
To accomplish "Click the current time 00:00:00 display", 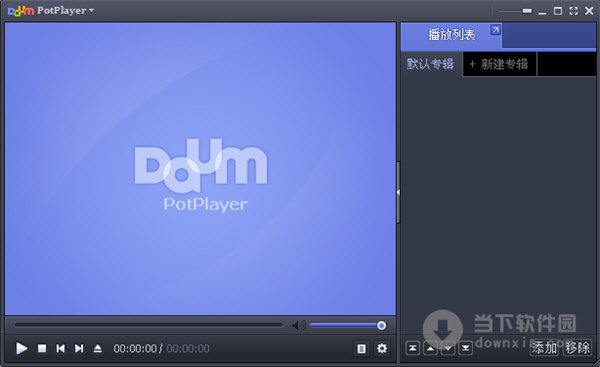I will click(x=135, y=349).
